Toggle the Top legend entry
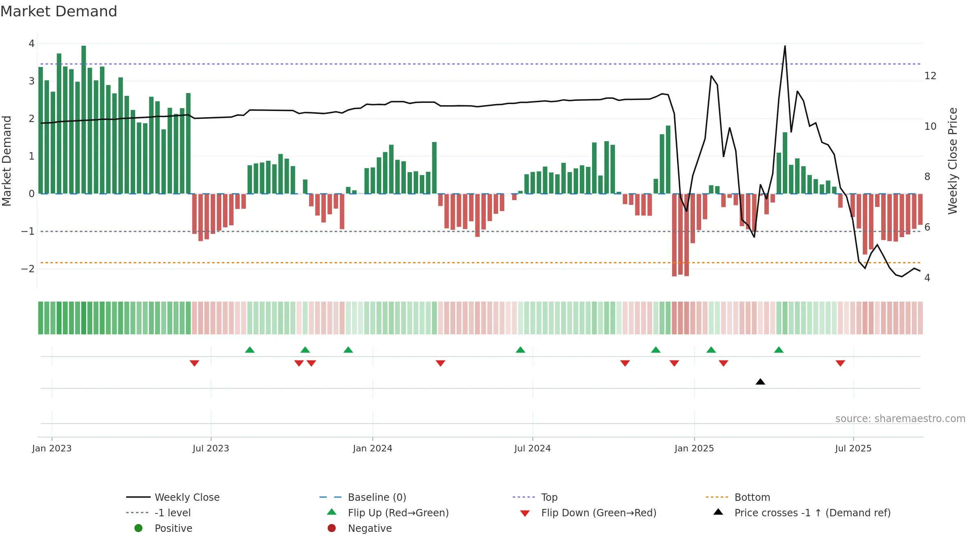 pyautogui.click(x=535, y=497)
